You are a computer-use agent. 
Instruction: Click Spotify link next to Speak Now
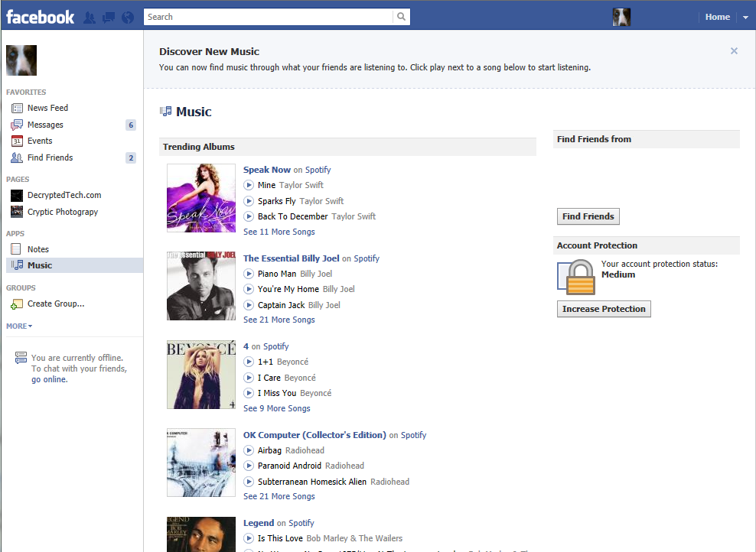point(318,170)
